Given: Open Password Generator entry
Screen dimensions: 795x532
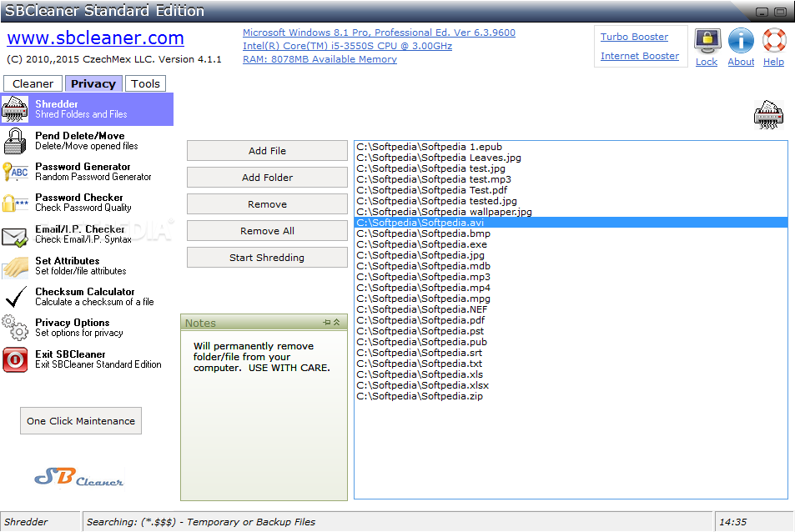Looking at the screenshot, I should coord(88,172).
